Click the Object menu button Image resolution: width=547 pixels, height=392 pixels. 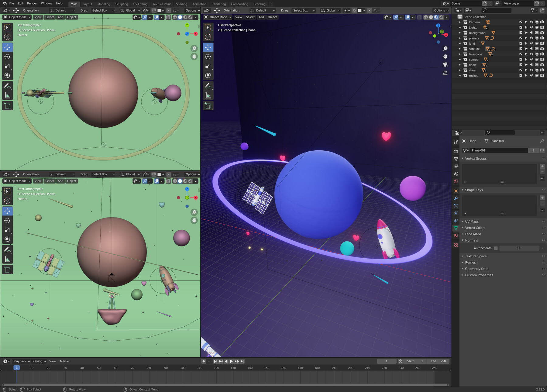[272, 17]
